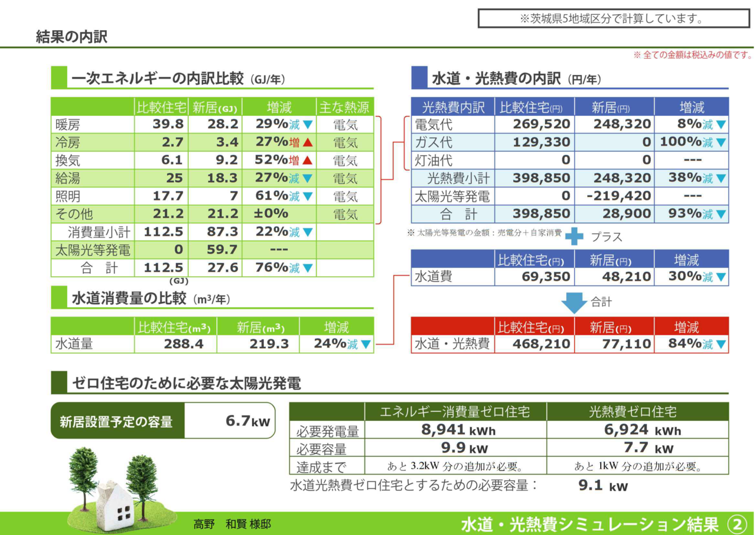Screen dimensions: 756x535
Task: Click the ±0% value in その他 row
Action: [x=271, y=214]
